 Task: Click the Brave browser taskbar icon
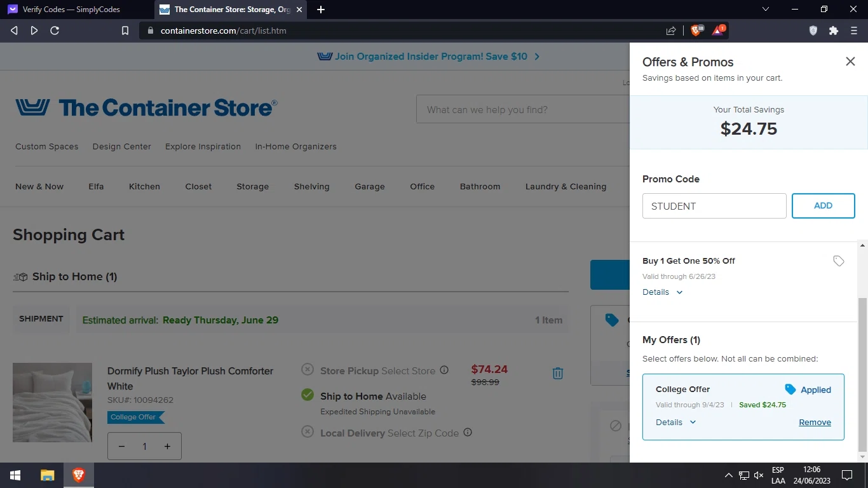pos(78,475)
